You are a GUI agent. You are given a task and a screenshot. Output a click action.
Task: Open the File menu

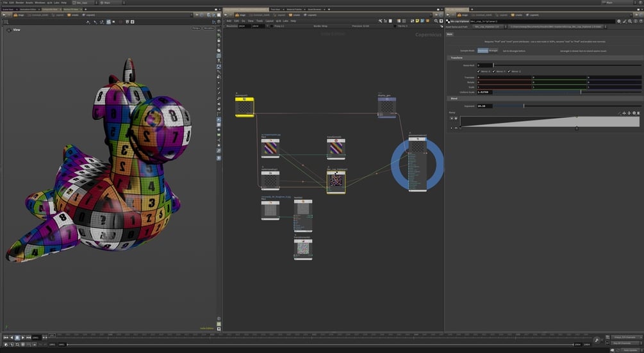(x=5, y=3)
